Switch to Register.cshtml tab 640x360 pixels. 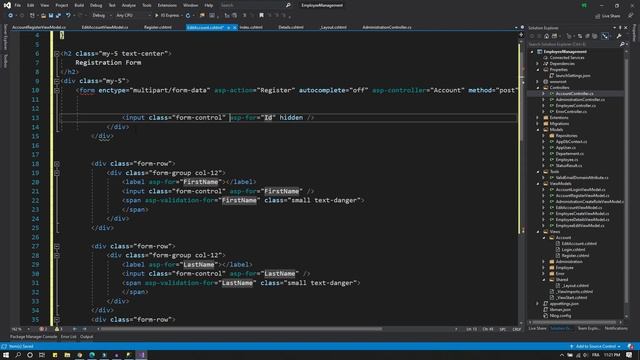pos(158,27)
